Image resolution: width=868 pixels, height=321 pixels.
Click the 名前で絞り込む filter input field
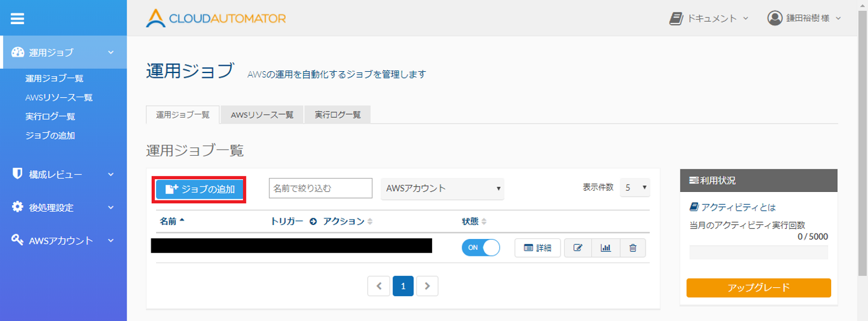tap(320, 188)
